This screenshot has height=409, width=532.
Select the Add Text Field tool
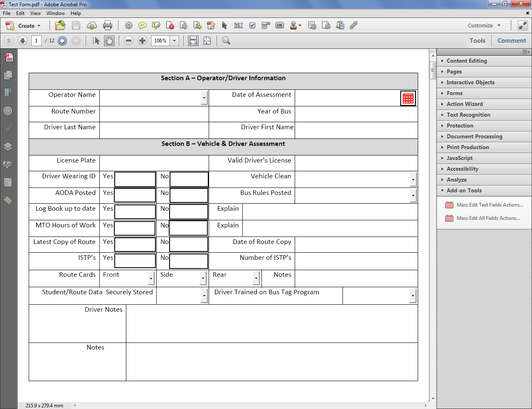point(239,25)
